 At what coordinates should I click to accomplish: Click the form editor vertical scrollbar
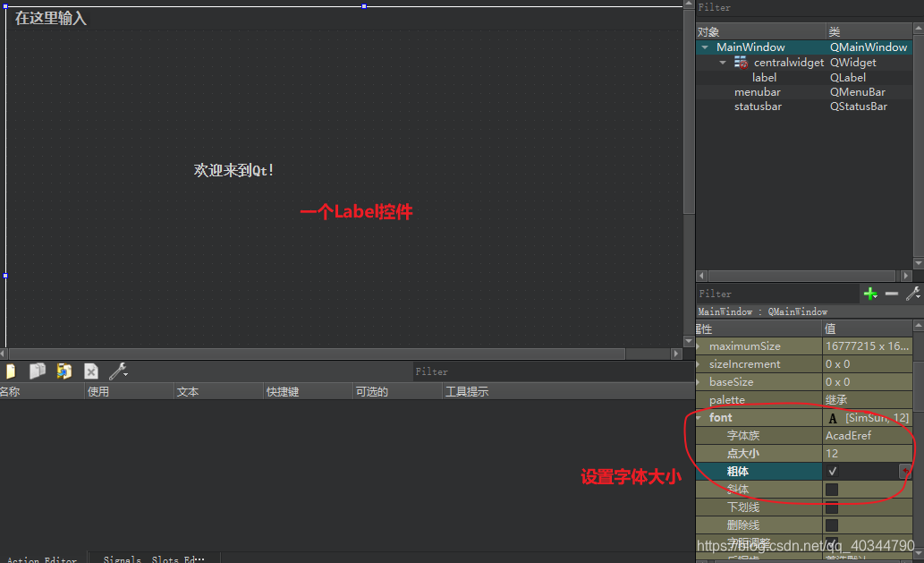pos(688,111)
